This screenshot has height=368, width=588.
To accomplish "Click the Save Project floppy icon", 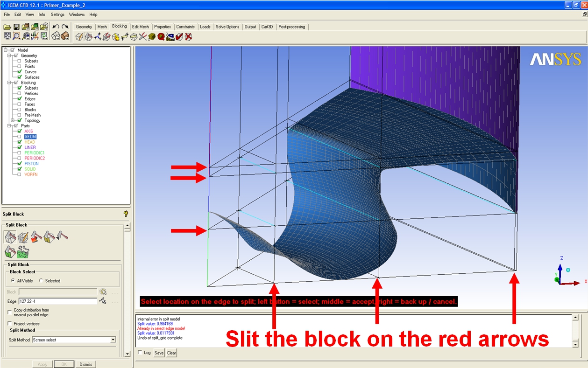I will click(x=16, y=27).
